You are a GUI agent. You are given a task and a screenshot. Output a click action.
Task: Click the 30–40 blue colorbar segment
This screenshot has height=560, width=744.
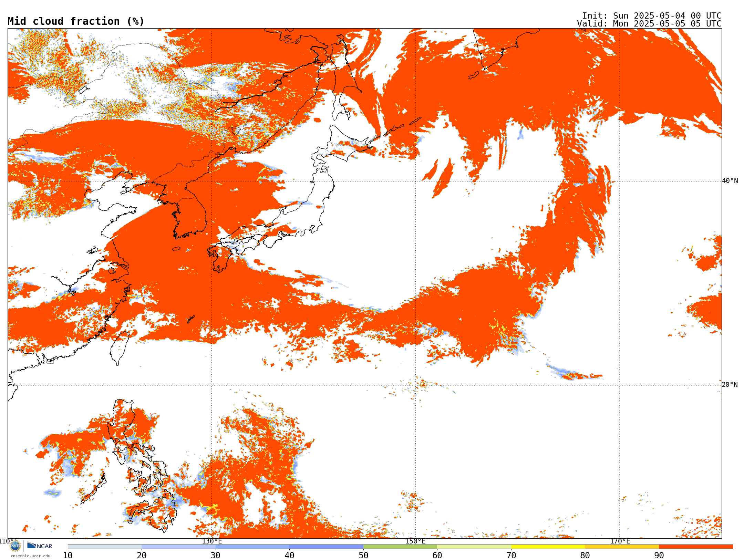point(252,547)
